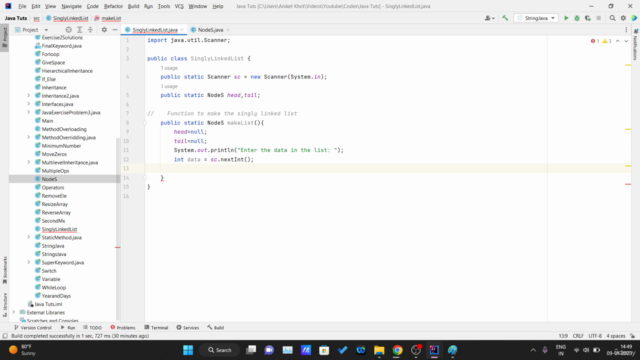Expand External Libraries node

tap(14, 312)
